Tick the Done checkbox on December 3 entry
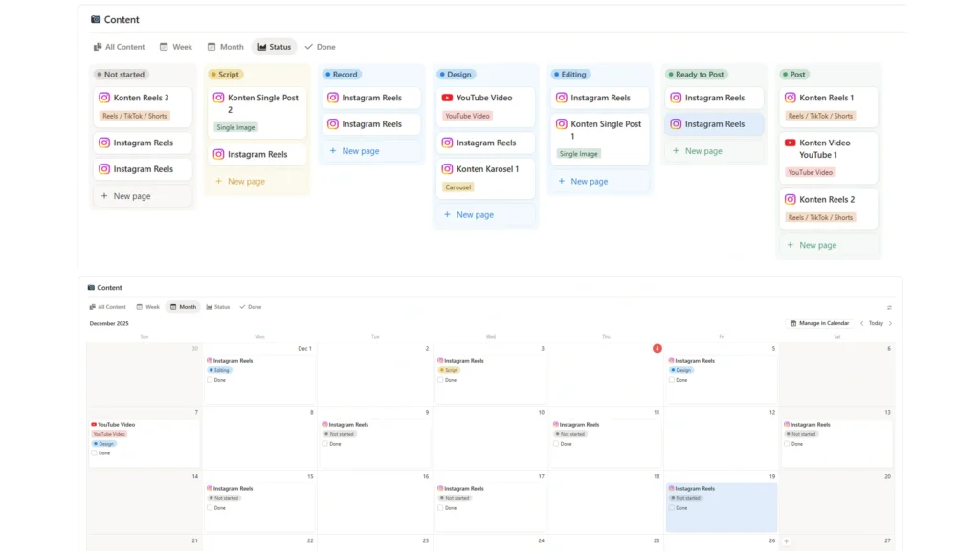980x551 pixels. coord(440,380)
